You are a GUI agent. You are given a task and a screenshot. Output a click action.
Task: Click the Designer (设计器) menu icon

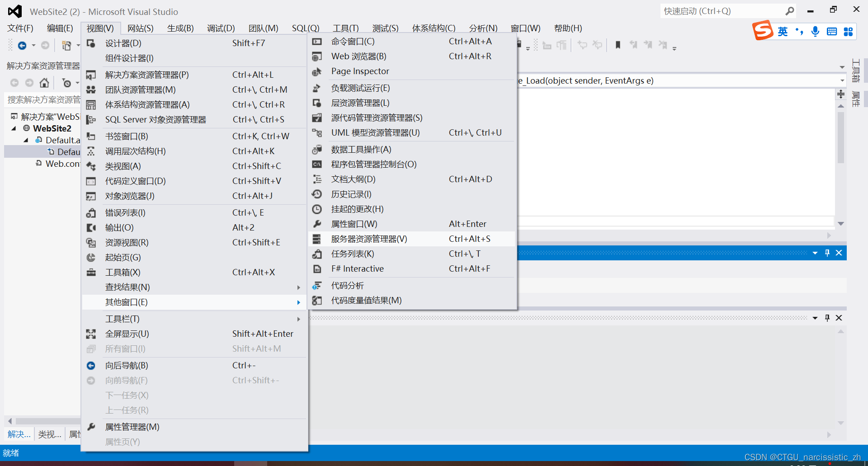(91, 43)
